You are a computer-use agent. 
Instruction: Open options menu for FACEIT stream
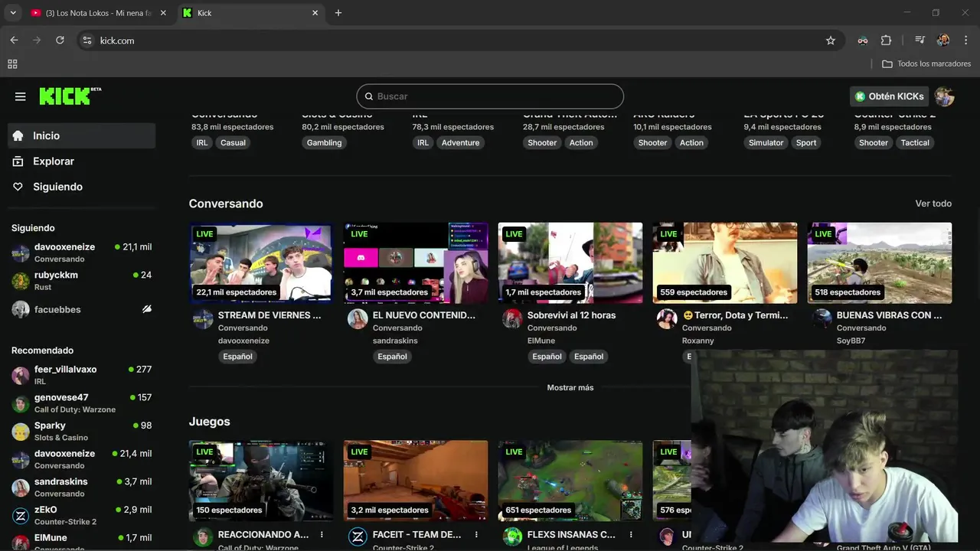[x=476, y=535]
